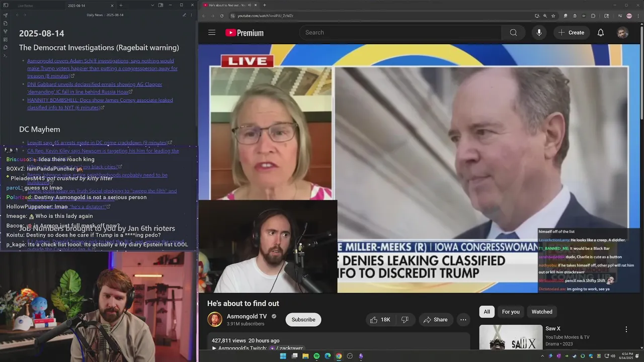Subscribe to Asmongold TV

tap(303, 320)
